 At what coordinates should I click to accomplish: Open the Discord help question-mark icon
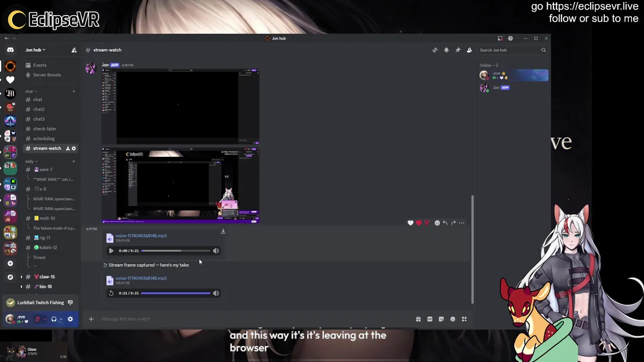[510, 38]
